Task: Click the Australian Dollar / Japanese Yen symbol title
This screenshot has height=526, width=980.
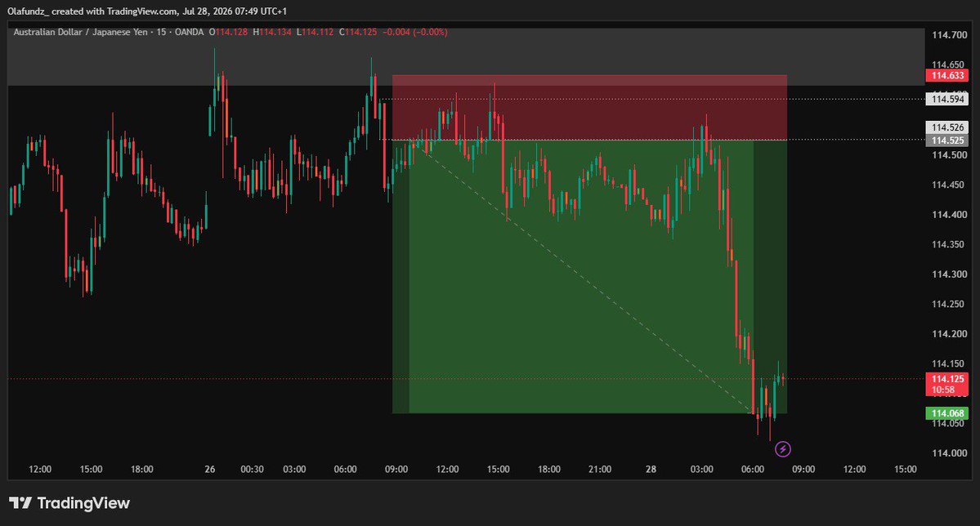Action: [x=81, y=32]
